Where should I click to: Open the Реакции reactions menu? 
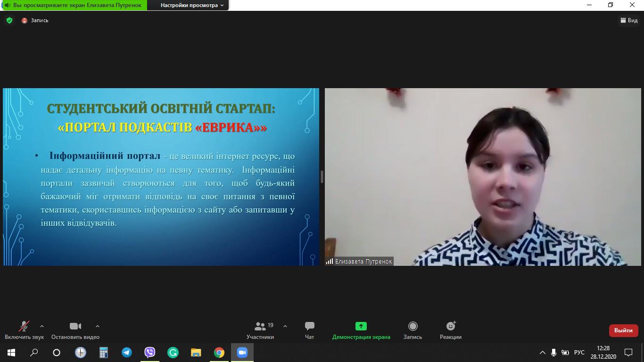[451, 330]
